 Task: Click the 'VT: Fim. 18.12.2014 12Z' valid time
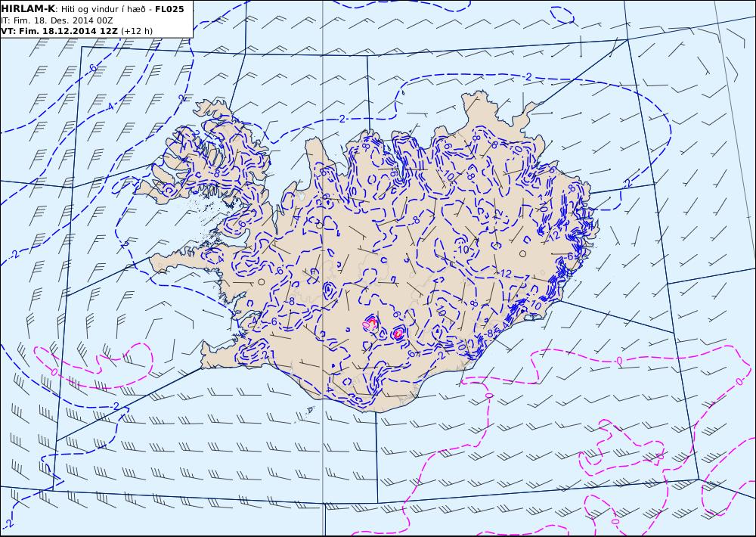[59, 31]
